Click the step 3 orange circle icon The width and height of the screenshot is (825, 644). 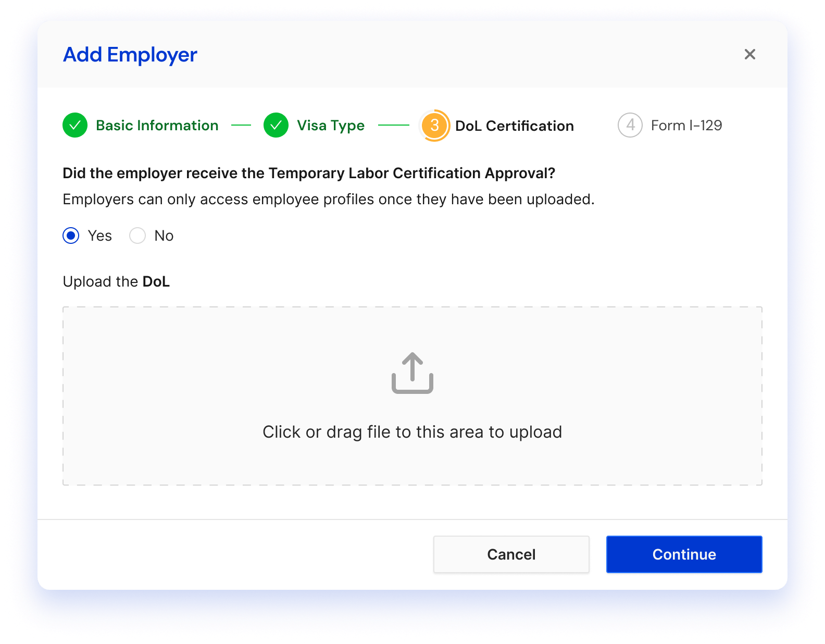(x=434, y=125)
